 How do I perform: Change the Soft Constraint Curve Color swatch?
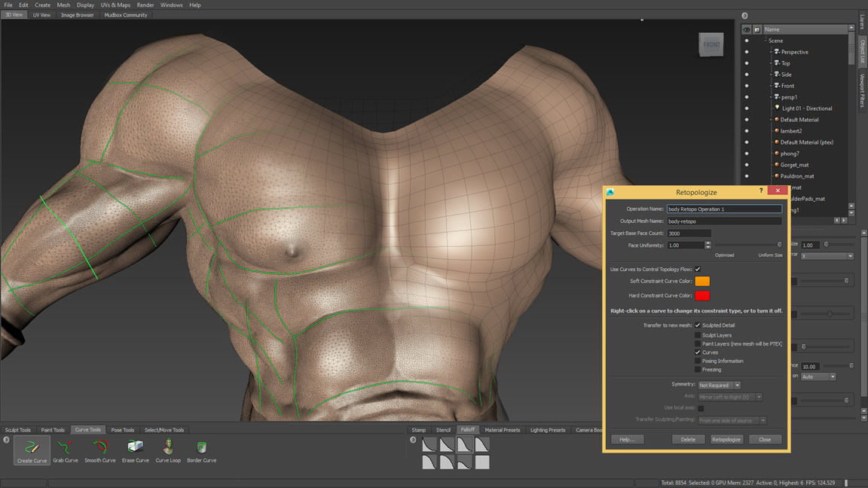(x=701, y=282)
